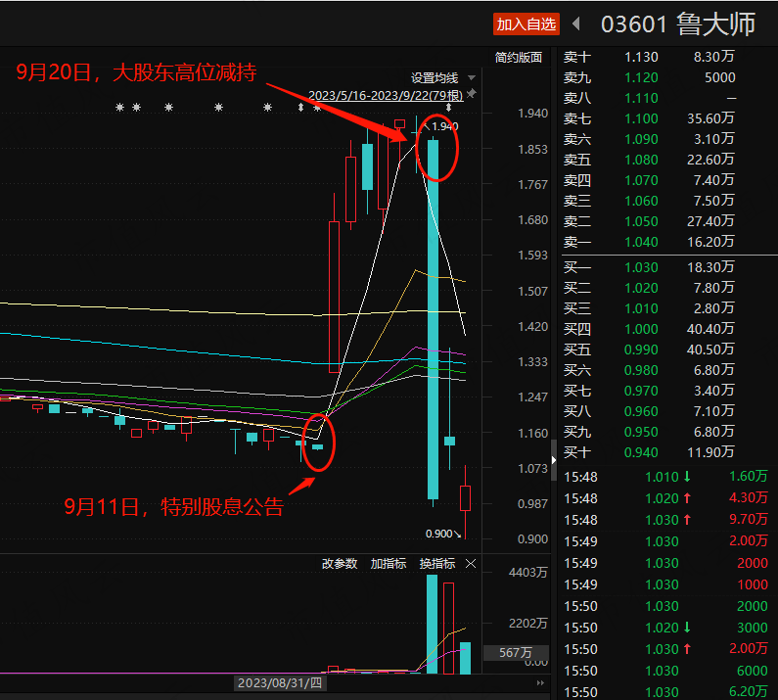
Task: Click 换指标 to switch indicator
Action: click(437, 564)
